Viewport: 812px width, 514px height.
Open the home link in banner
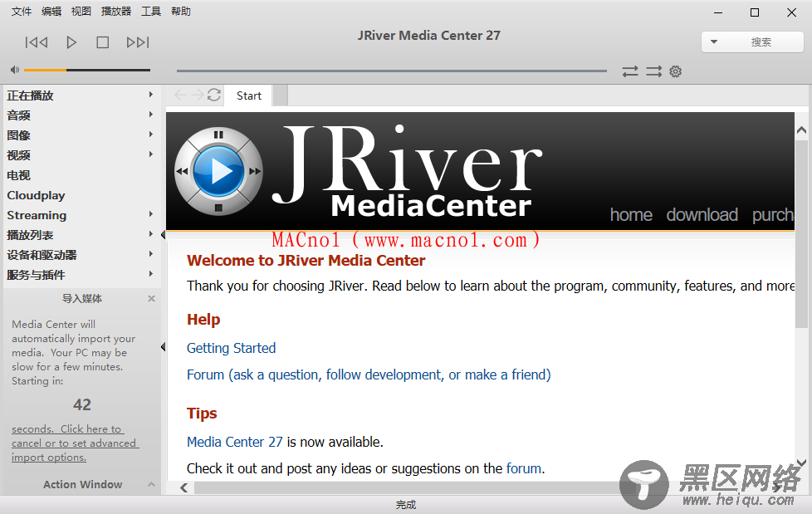(x=631, y=214)
